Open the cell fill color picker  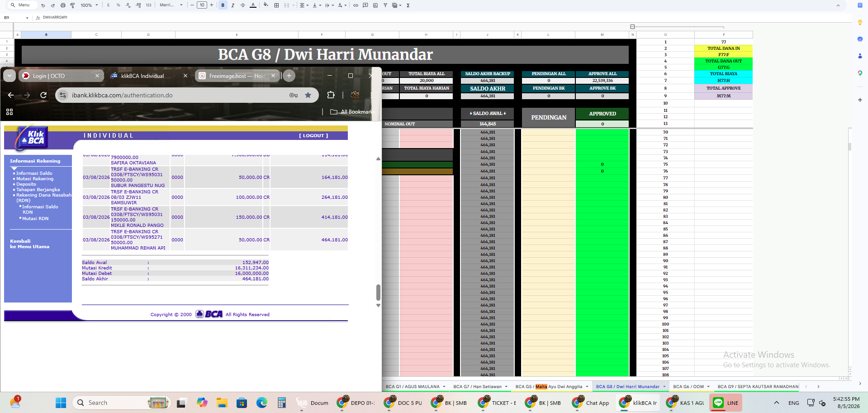tap(266, 5)
